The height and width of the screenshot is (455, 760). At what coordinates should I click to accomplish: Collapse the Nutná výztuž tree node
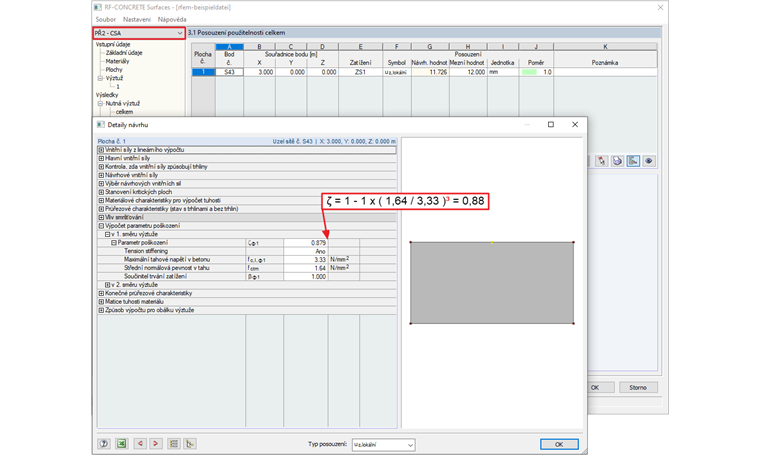100,103
